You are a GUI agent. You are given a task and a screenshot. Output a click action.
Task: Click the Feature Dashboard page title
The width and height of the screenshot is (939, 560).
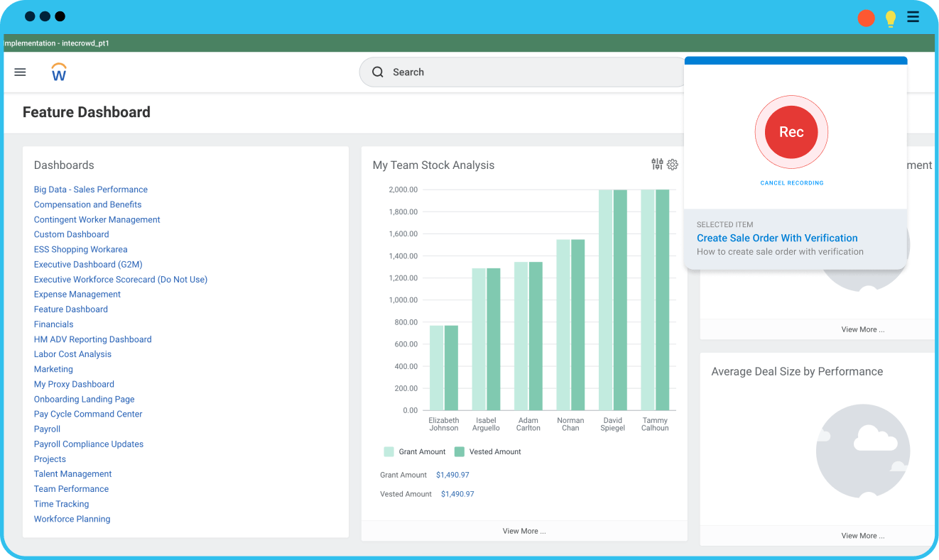87,112
